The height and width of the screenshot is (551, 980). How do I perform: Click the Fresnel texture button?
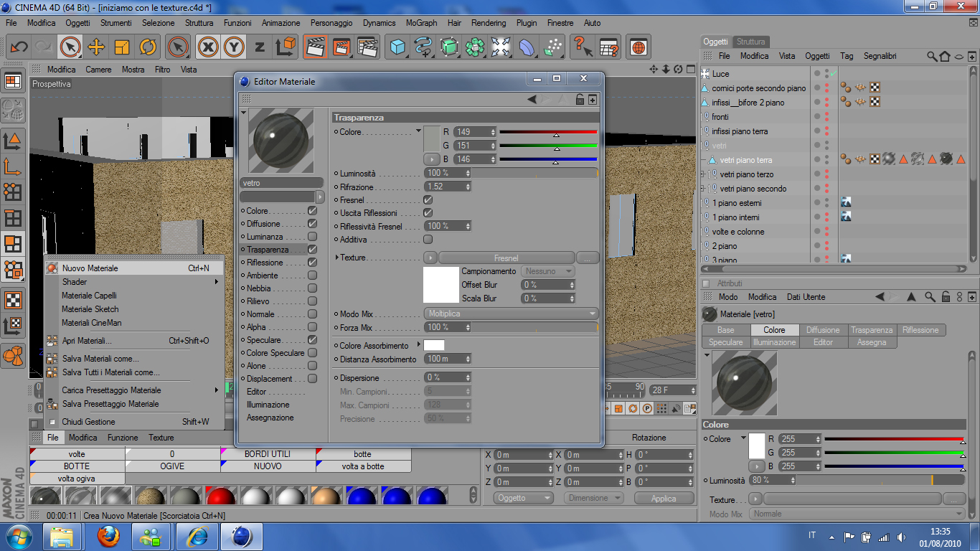click(507, 258)
